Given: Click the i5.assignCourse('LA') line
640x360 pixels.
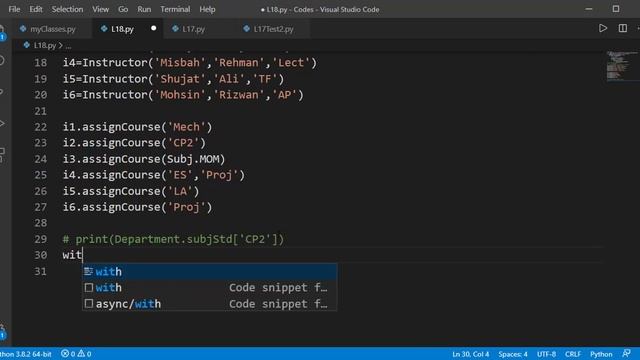Looking at the screenshot, I should coord(131,191).
